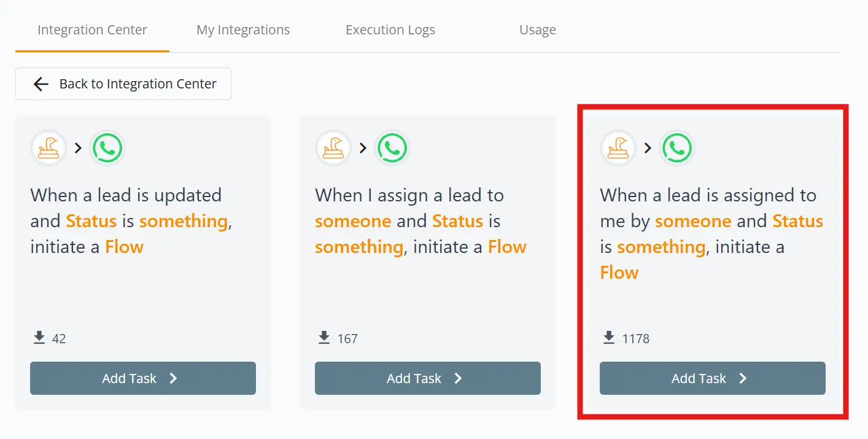Open the Execution Logs tab

click(390, 29)
